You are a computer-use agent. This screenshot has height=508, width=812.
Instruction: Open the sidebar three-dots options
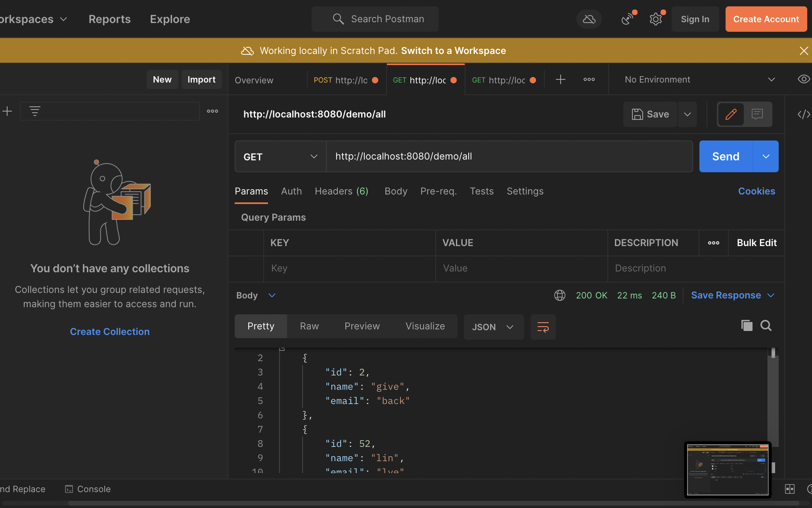213,111
